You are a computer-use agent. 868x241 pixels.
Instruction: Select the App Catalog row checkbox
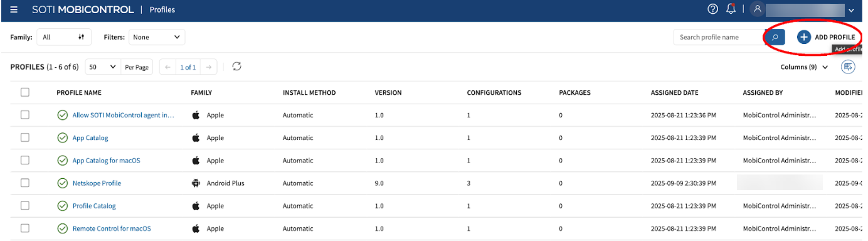[25, 137]
